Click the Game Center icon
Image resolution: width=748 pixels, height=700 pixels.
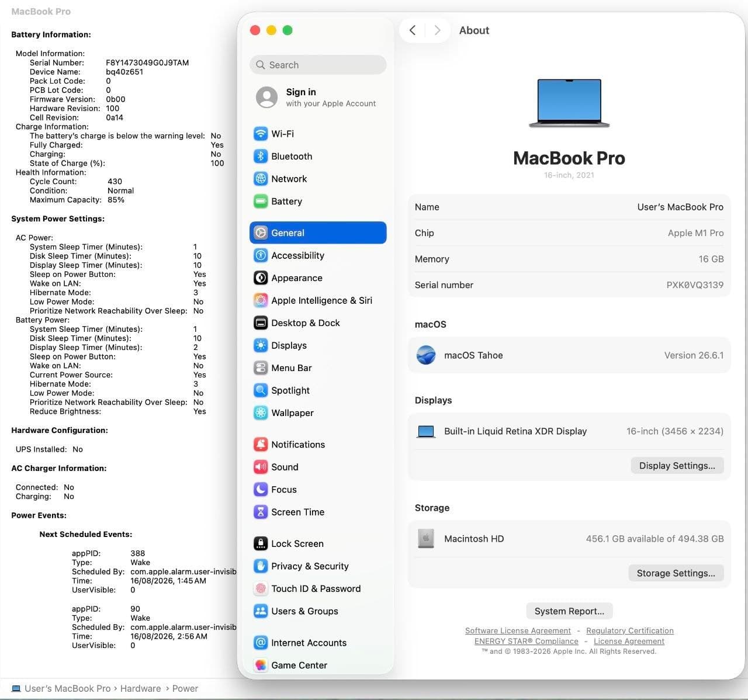261,665
